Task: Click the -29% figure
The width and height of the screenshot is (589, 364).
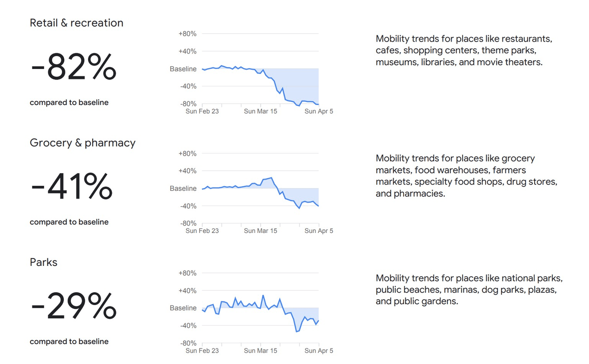Action: tap(74, 306)
